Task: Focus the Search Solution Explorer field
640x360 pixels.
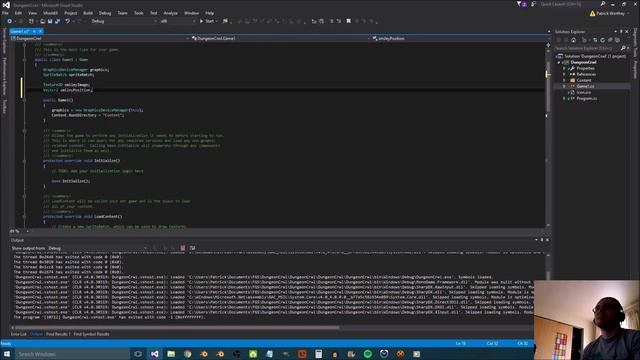Action: pyautogui.click(x=587, y=48)
